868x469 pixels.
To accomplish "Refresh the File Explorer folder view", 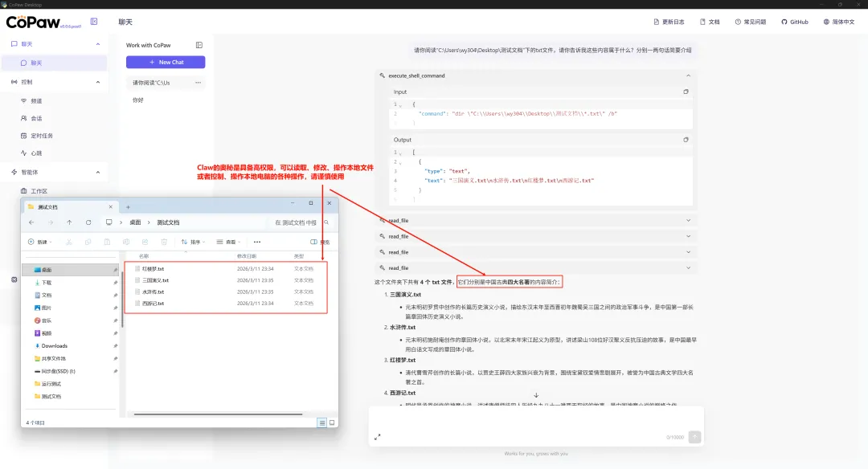I will pyautogui.click(x=88, y=222).
